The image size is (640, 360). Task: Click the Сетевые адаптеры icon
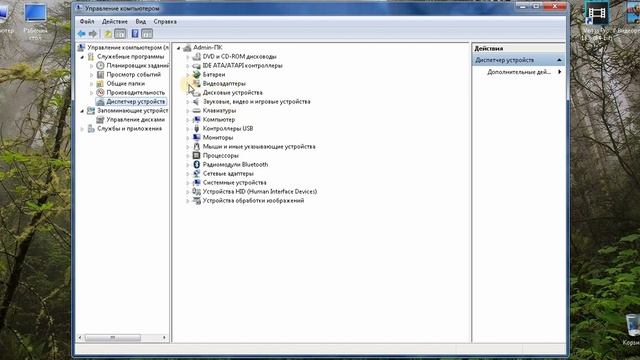coord(196,173)
